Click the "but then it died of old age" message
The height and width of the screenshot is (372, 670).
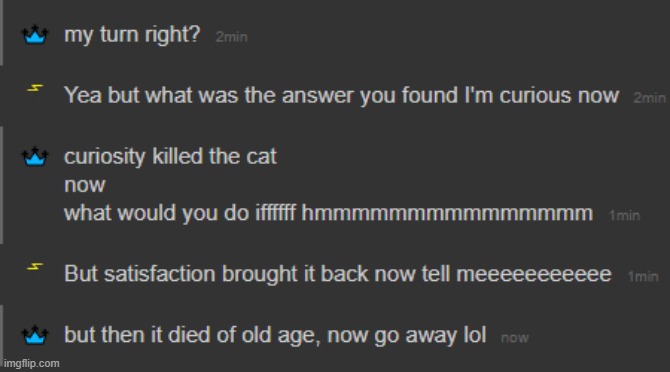coord(275,335)
